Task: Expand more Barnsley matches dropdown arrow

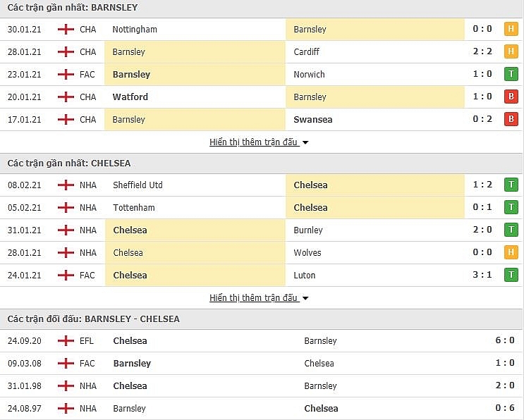Action: [305, 142]
